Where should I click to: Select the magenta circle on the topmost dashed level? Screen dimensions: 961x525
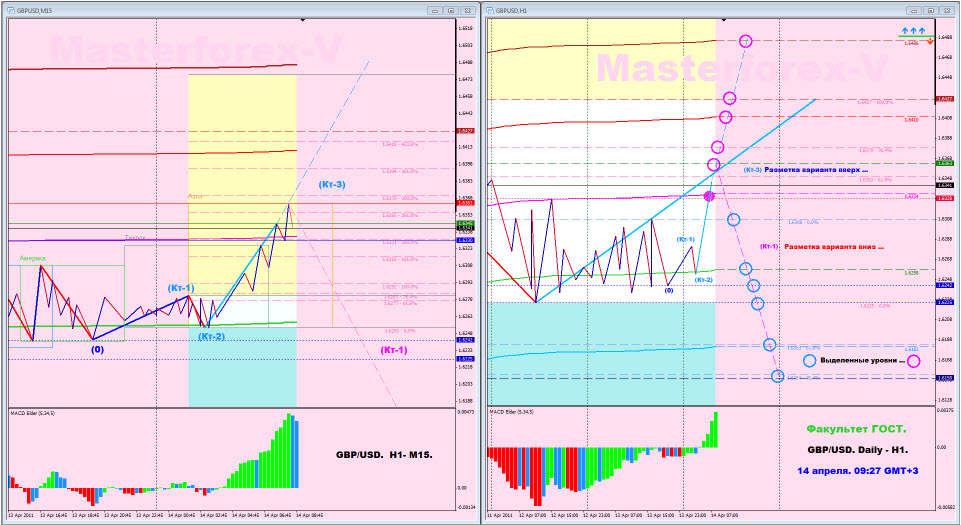(745, 41)
